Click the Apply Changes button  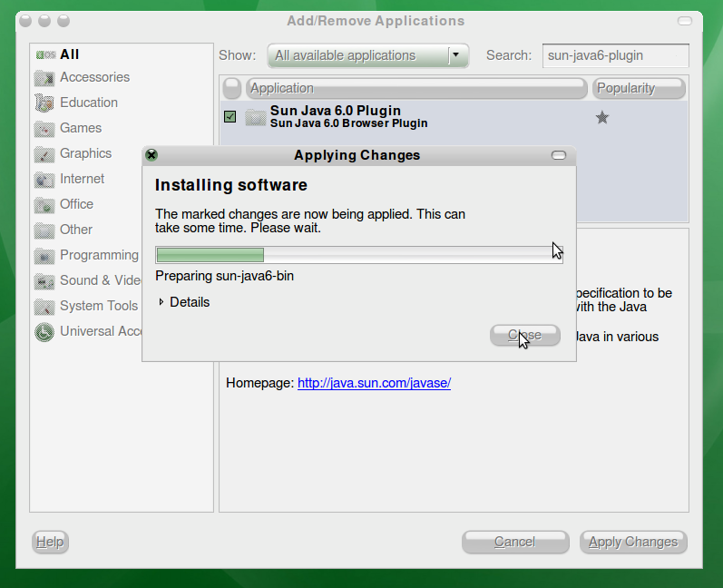633,542
